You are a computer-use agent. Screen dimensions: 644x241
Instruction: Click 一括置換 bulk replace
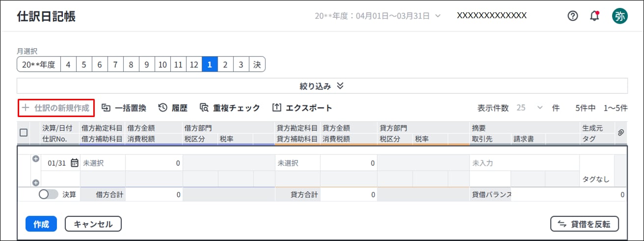click(124, 108)
